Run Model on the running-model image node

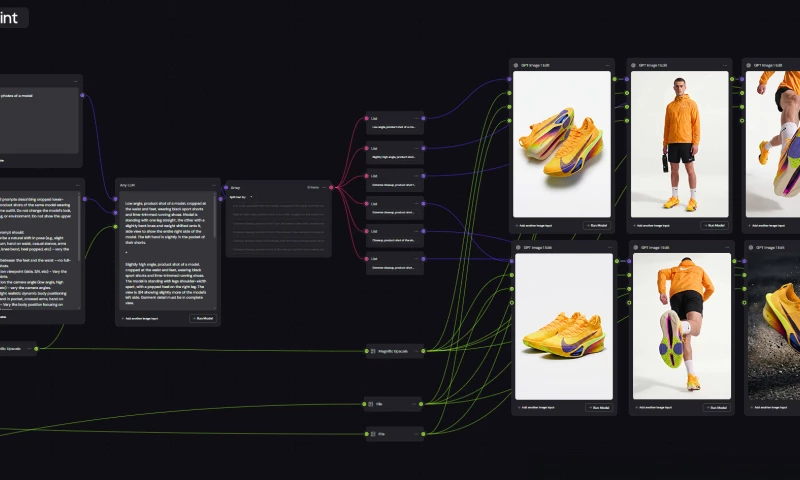pos(717,408)
